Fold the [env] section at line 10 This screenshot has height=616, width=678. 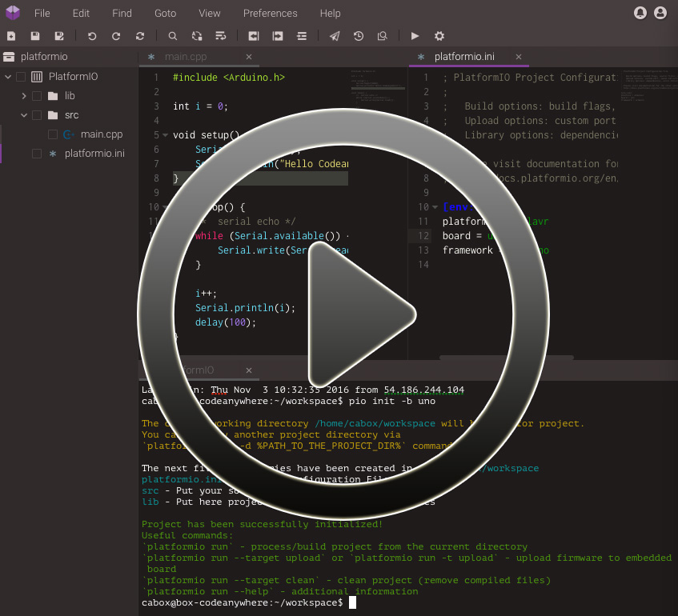[x=435, y=207]
